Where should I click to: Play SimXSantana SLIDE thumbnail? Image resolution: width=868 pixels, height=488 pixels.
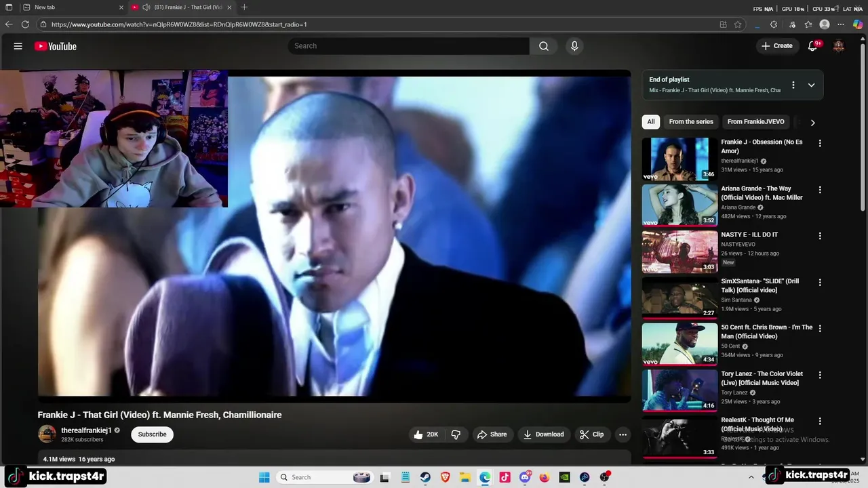coord(679,298)
